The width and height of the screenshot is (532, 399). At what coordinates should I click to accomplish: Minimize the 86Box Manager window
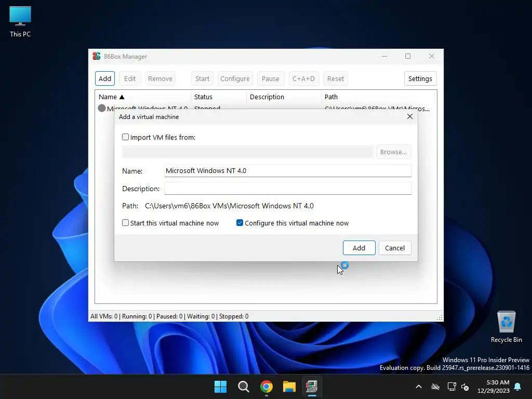click(x=384, y=56)
